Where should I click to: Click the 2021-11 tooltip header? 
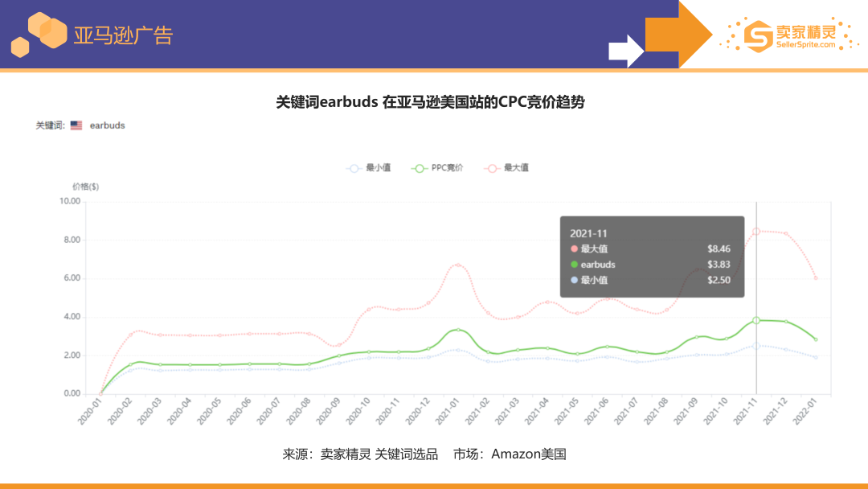[589, 233]
